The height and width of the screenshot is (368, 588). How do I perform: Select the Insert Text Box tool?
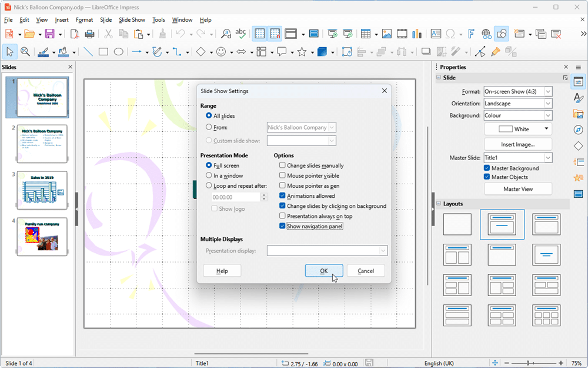click(436, 34)
